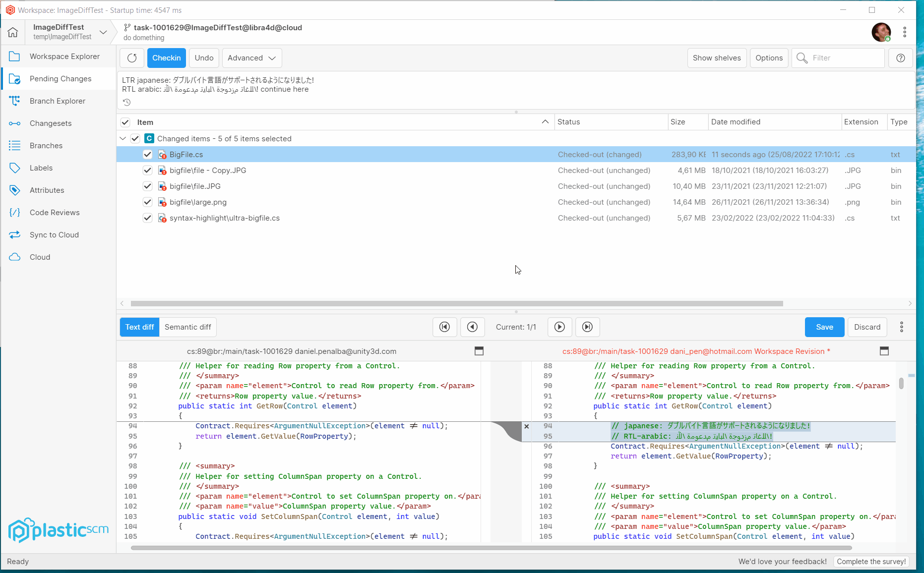Uncheck bigfile\large.png item
924x573 pixels.
[147, 202]
